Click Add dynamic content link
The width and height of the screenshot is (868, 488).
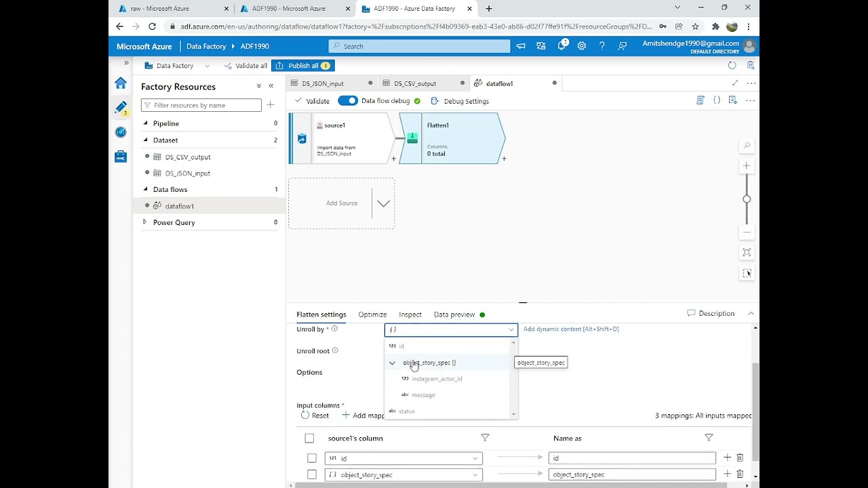pos(571,329)
